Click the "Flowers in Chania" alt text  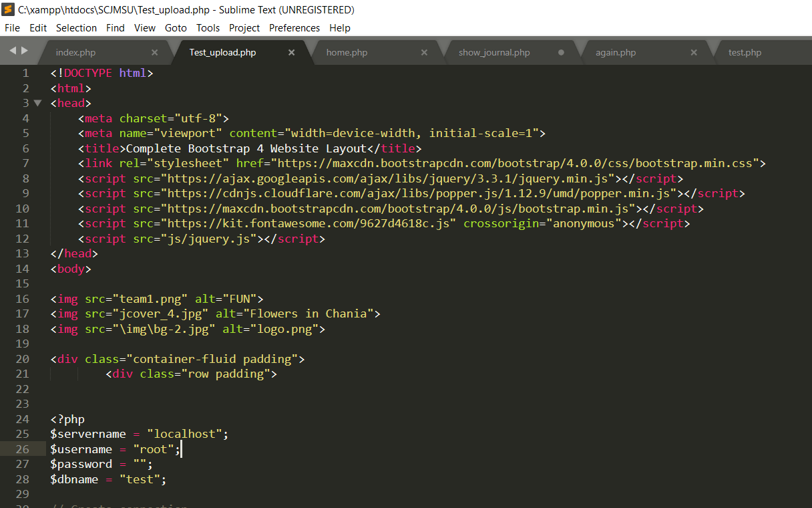coord(309,313)
